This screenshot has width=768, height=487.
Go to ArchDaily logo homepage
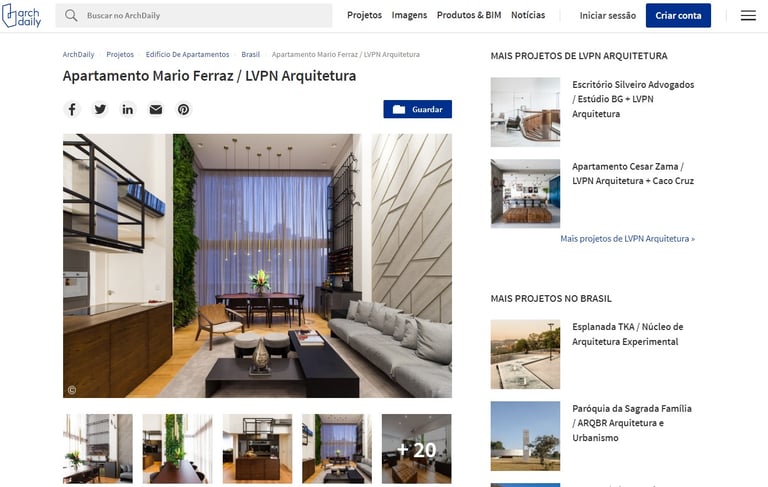coord(22,16)
